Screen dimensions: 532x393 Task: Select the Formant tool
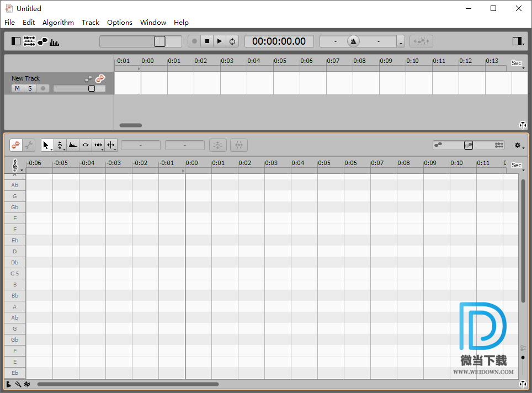[73, 145]
